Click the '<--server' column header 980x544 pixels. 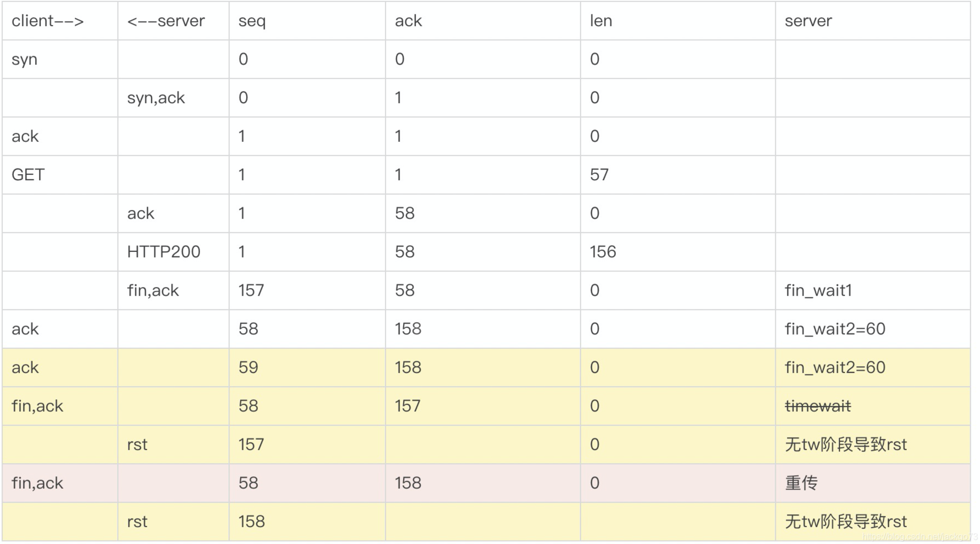pos(165,21)
